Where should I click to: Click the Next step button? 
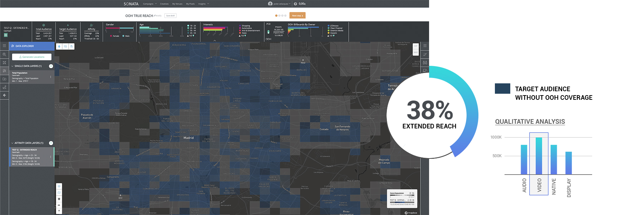pos(298,16)
